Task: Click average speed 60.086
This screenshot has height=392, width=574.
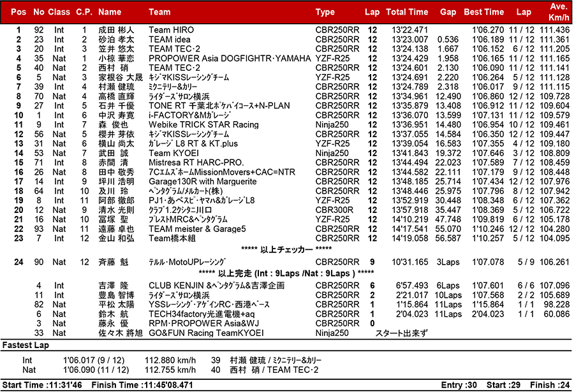Action: click(556, 314)
